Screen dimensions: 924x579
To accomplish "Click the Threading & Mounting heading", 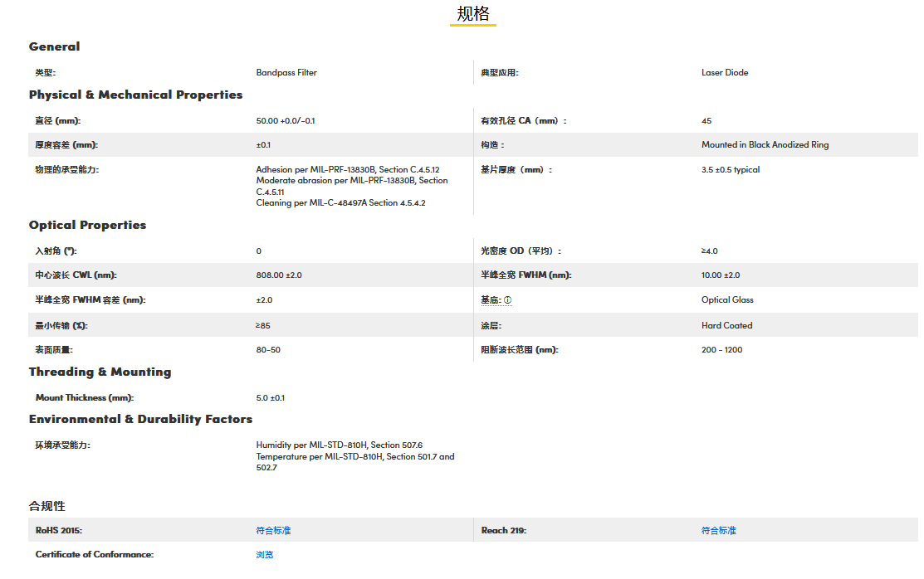I will pyautogui.click(x=100, y=372).
